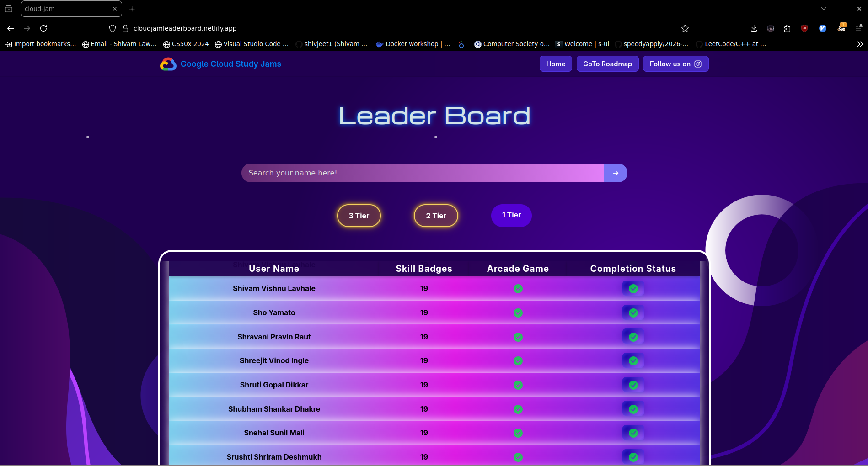This screenshot has height=466, width=868.
Task: Select the 3 Tier tab
Action: tap(359, 216)
